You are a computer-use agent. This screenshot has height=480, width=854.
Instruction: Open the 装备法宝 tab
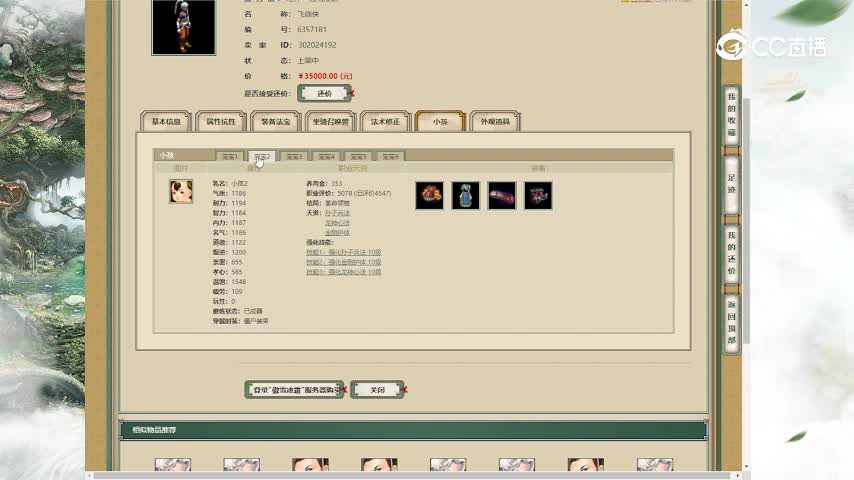pyautogui.click(x=276, y=122)
